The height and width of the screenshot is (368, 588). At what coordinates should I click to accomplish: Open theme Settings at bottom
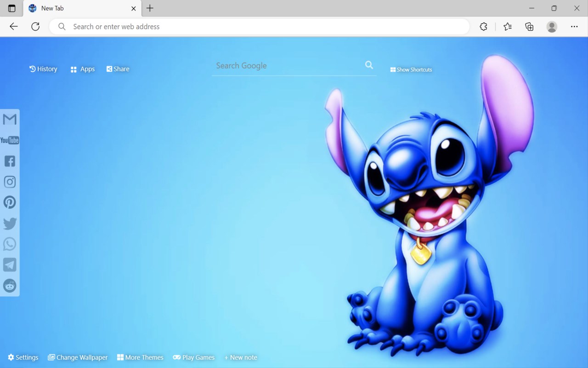click(23, 357)
